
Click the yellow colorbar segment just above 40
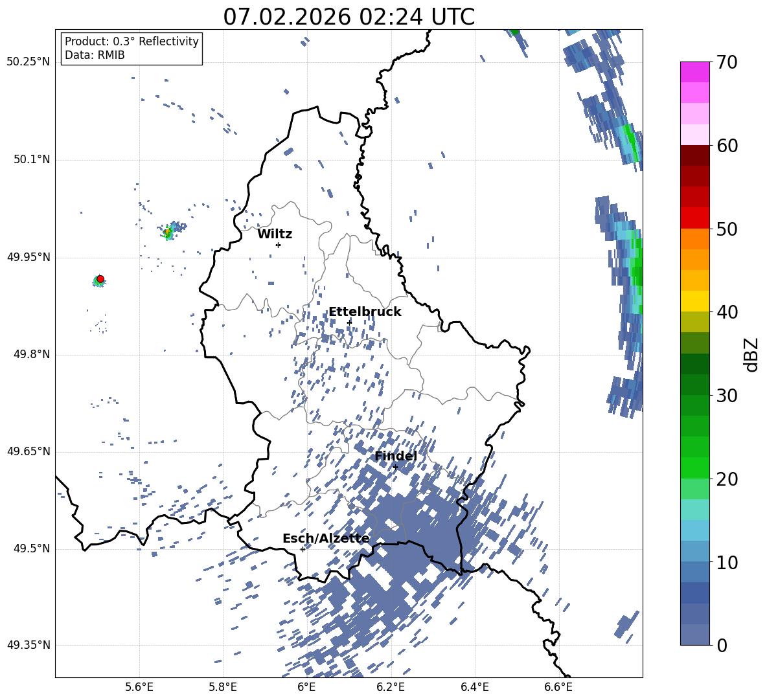[x=694, y=302]
